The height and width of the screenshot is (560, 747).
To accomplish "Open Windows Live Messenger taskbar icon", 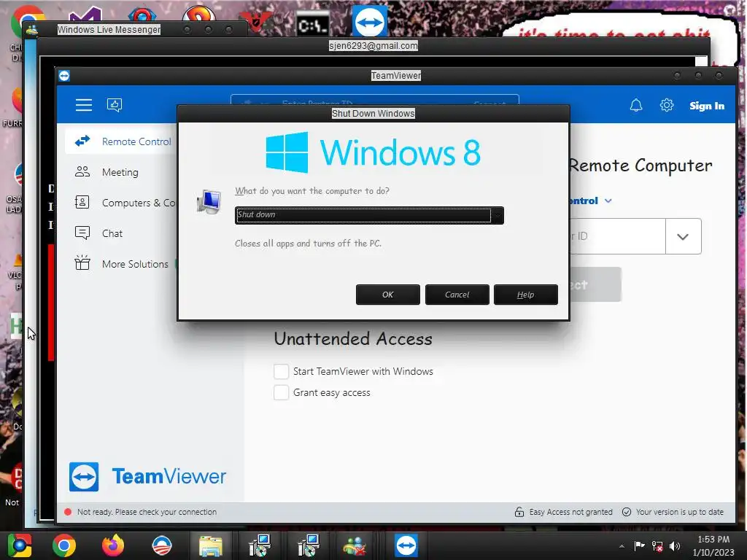I will [x=355, y=546].
